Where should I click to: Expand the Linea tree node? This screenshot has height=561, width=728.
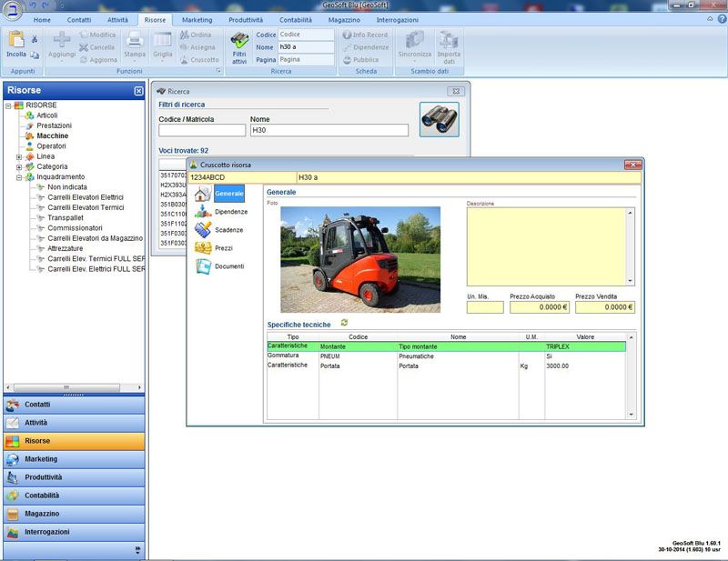(19, 156)
